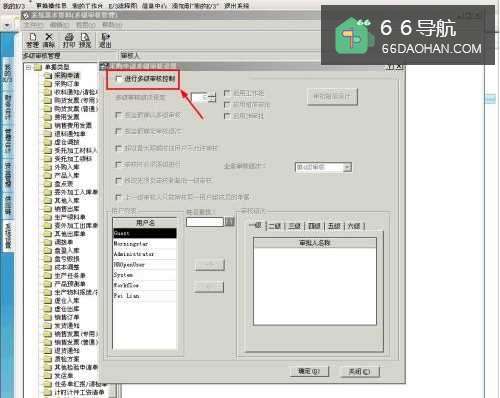Open 预览 (Preview) from the toolbar
Image resolution: width=500 pixels, height=398 pixels.
pos(85,40)
